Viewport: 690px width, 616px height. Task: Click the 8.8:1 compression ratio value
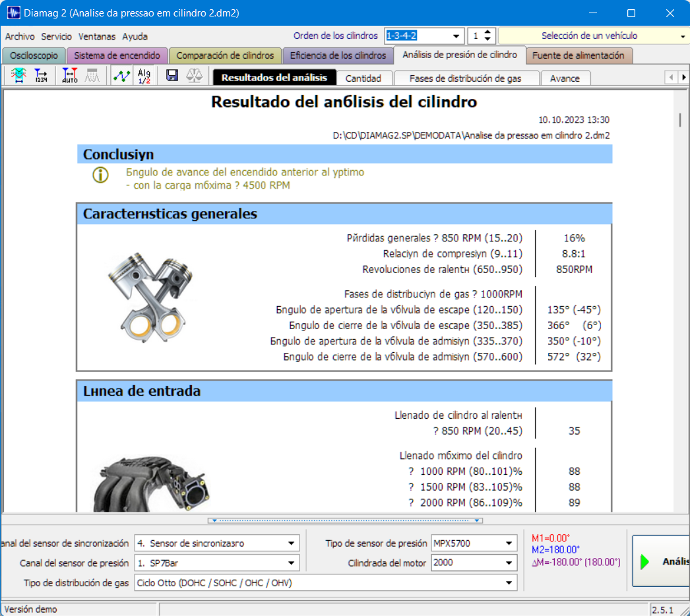click(x=574, y=254)
